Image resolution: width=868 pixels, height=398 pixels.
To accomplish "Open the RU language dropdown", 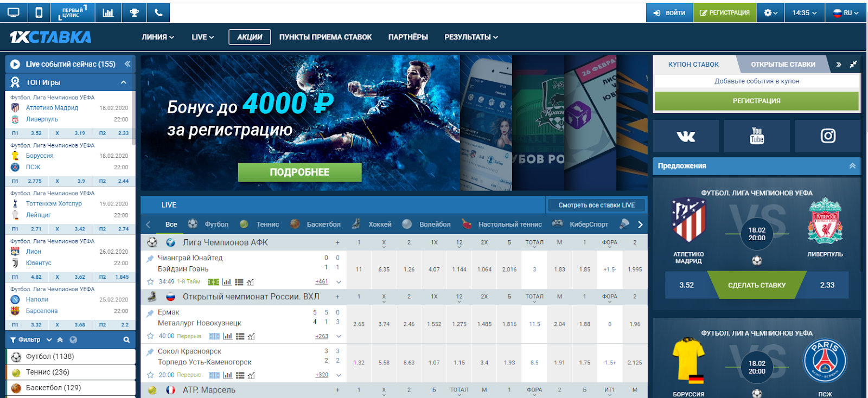I will (846, 12).
